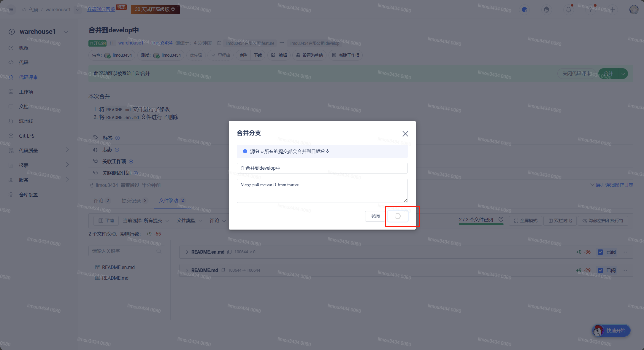Copy the README.en.md file path

click(229, 252)
